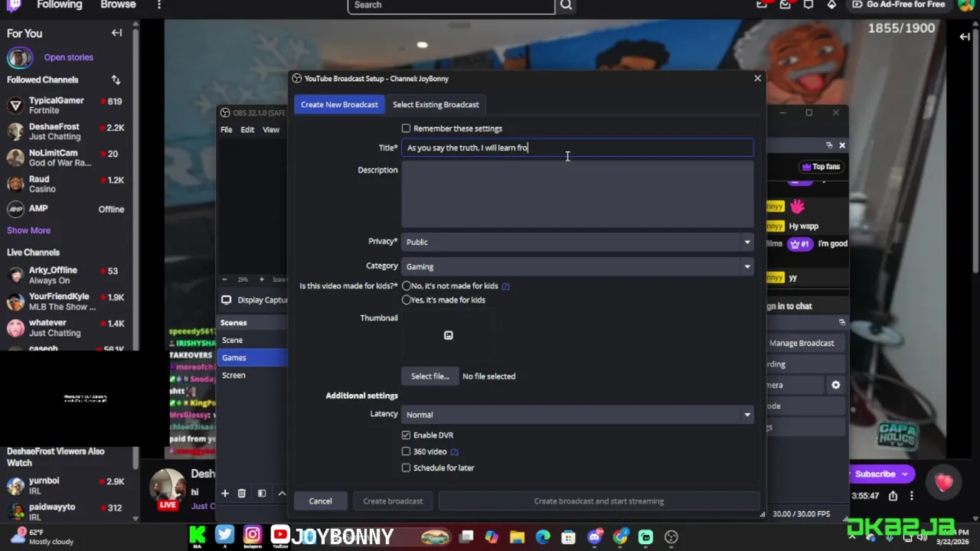Screen dimensions: 980x551
Task: Click the Twitch search magnifier icon
Action: [x=566, y=5]
